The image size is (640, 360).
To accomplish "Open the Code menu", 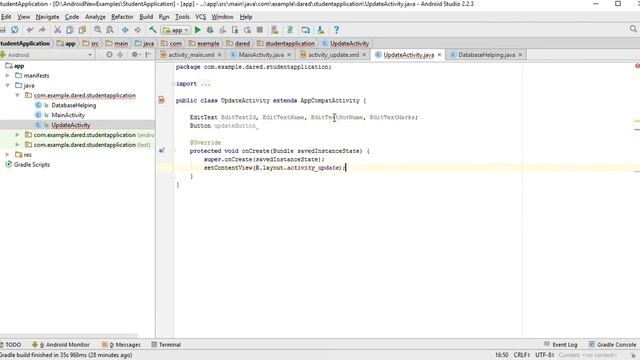I will (x=72, y=17).
